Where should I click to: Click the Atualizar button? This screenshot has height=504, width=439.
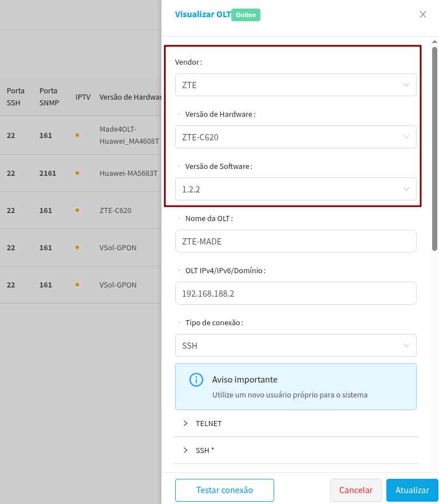tap(412, 490)
